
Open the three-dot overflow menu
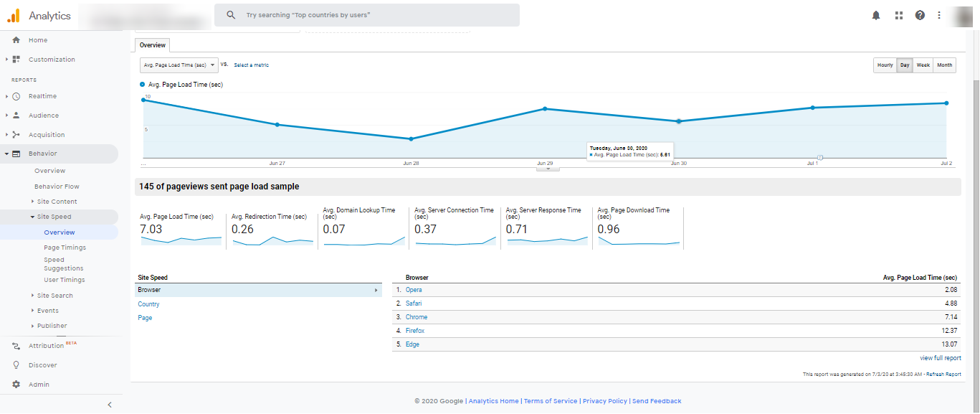(x=938, y=14)
